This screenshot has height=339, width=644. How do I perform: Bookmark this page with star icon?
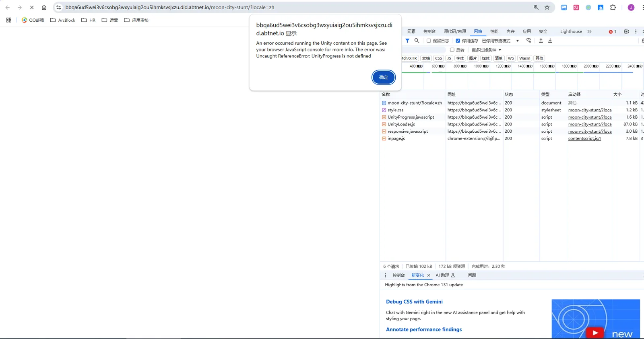tap(547, 7)
